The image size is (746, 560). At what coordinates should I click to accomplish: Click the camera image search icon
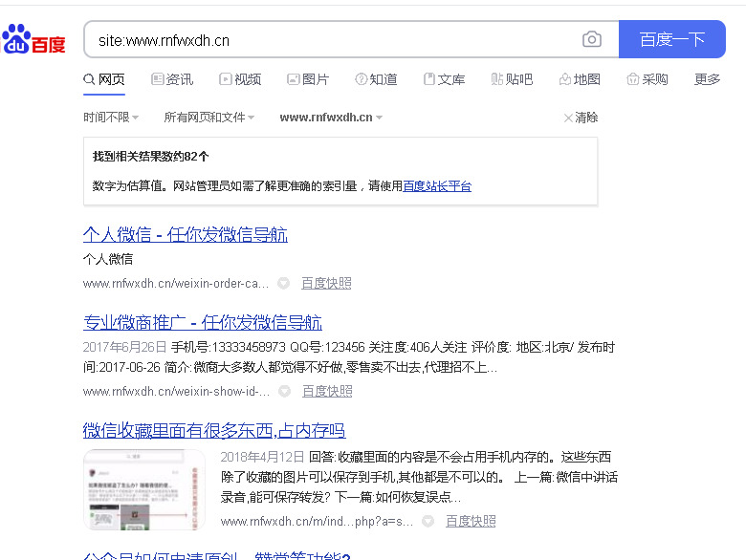coord(591,39)
